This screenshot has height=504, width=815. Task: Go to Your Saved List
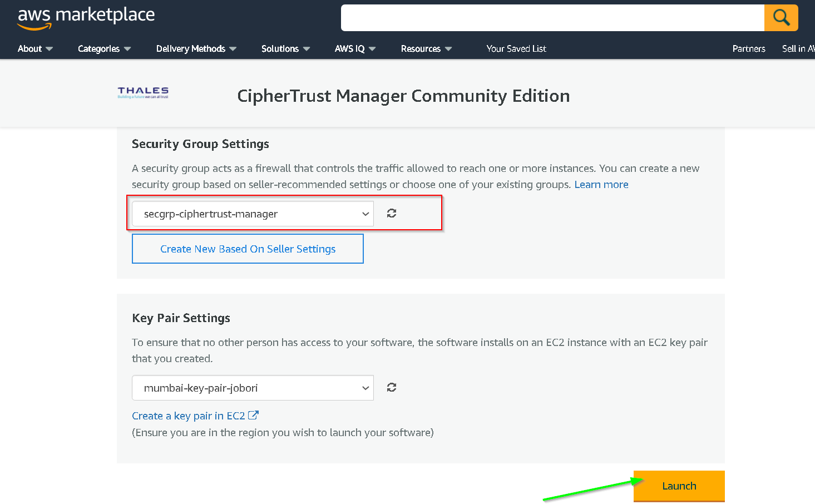pyautogui.click(x=516, y=49)
